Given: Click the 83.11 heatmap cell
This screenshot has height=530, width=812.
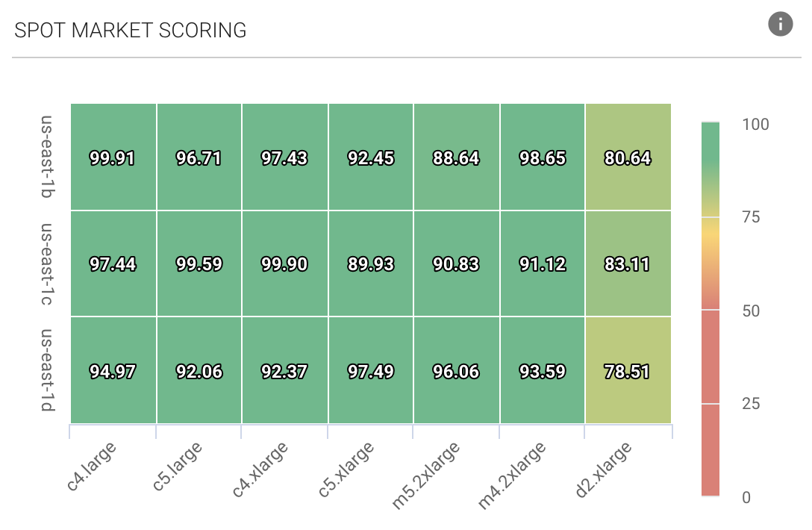Looking at the screenshot, I should click(628, 264).
